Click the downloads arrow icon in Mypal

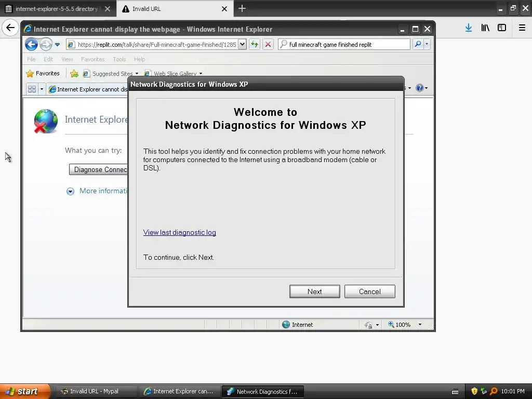pos(469,28)
